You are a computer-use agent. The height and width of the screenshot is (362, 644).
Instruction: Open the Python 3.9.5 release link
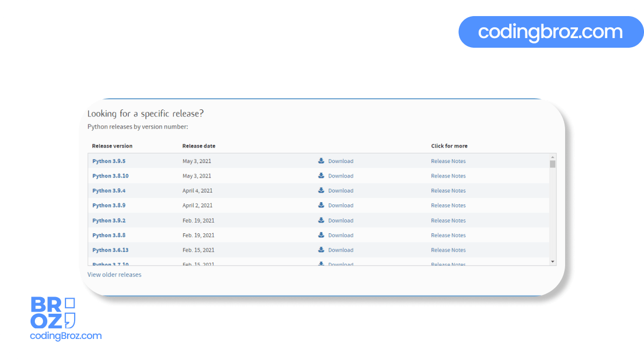[109, 161]
